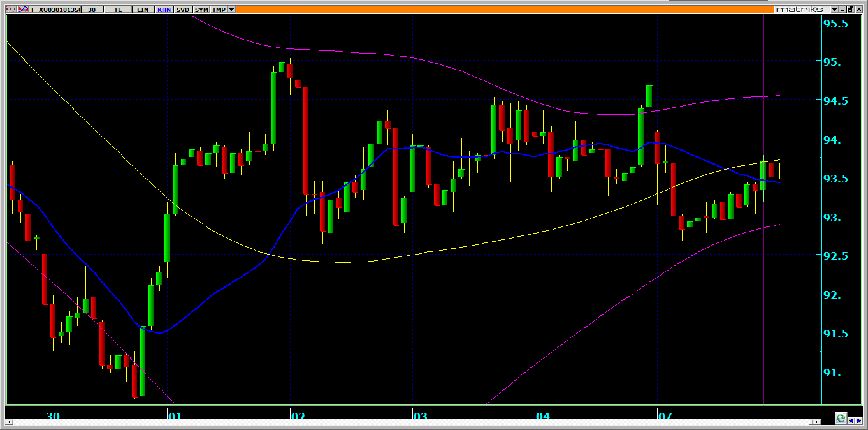The height and width of the screenshot is (430, 868).
Task: Restore the chart window size
Action: pos(851,10)
